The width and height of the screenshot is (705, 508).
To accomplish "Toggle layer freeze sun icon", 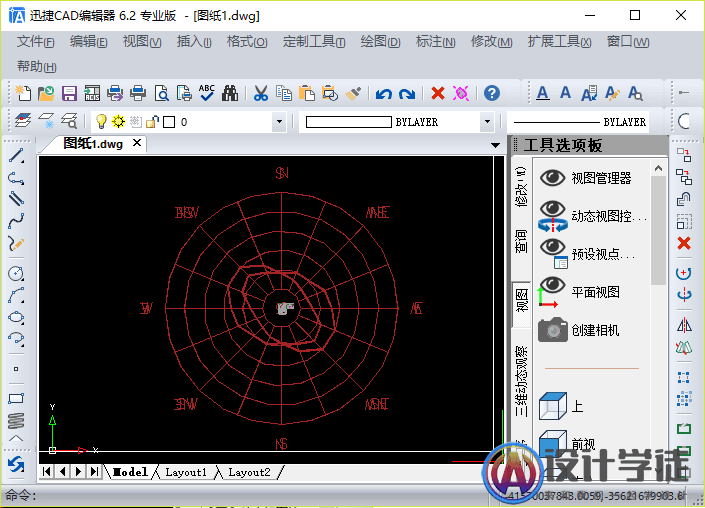I will [118, 121].
